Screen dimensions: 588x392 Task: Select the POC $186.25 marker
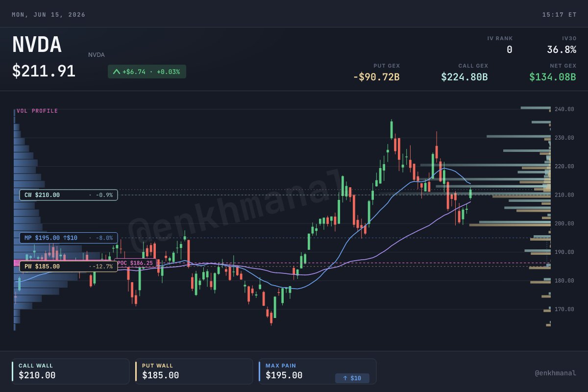tap(136, 263)
